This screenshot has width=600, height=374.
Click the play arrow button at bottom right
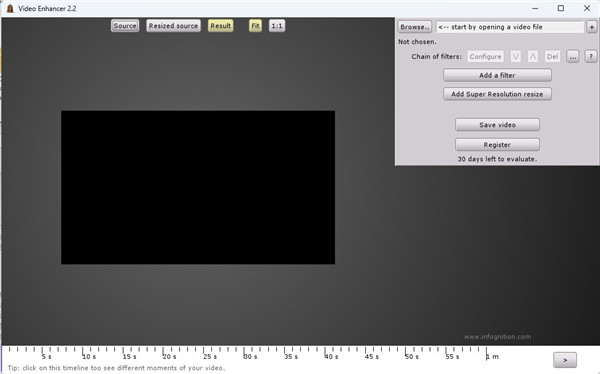(565, 360)
